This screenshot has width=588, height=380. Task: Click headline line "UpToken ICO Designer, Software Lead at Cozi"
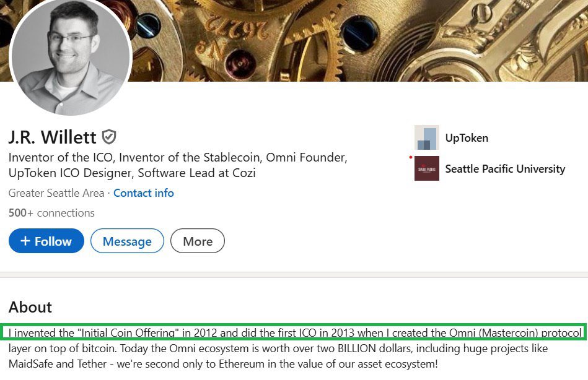[132, 173]
